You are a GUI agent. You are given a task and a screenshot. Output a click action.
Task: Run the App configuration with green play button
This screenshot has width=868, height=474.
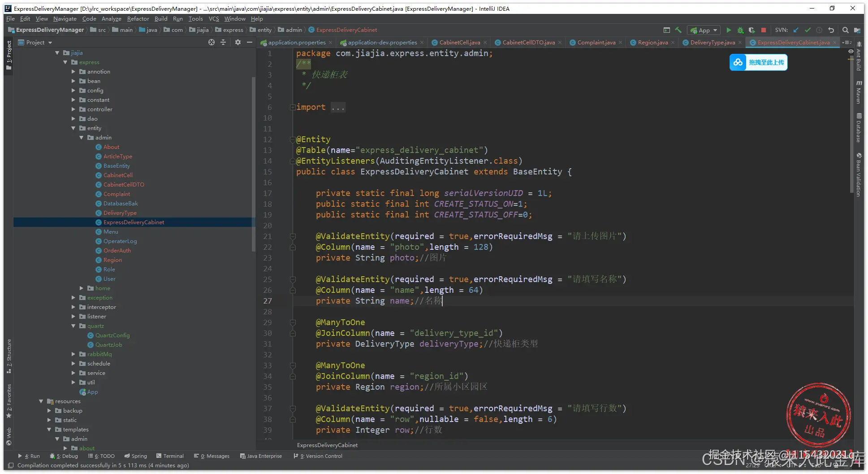729,30
